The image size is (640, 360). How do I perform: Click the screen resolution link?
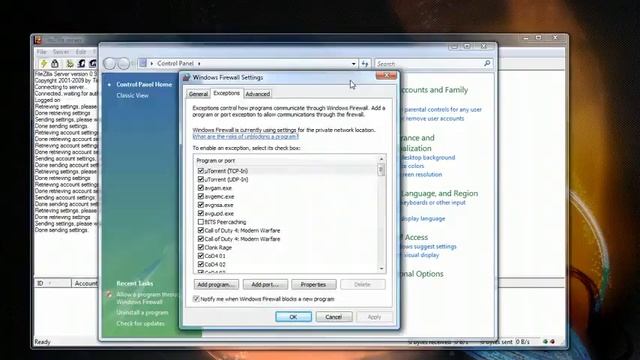[x=422, y=174]
